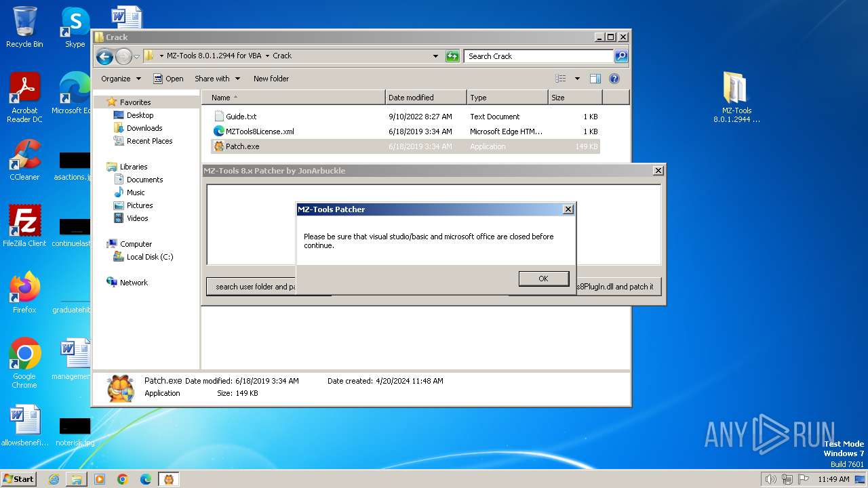The width and height of the screenshot is (868, 488).
Task: Select allowsbenefi Word document on desktop
Action: 24,426
